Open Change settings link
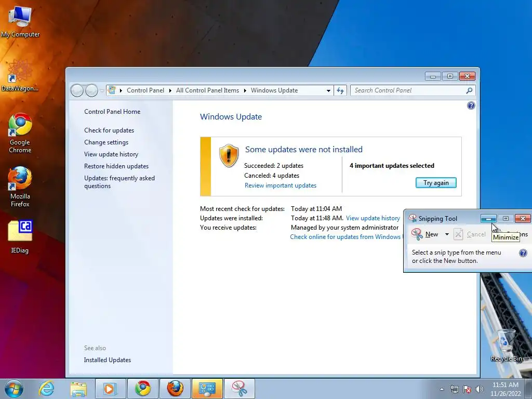Image resolution: width=532 pixels, height=399 pixels. 106,142
